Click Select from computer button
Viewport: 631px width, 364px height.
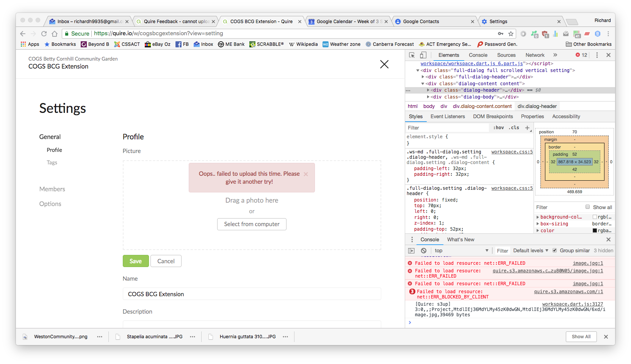[x=252, y=224]
